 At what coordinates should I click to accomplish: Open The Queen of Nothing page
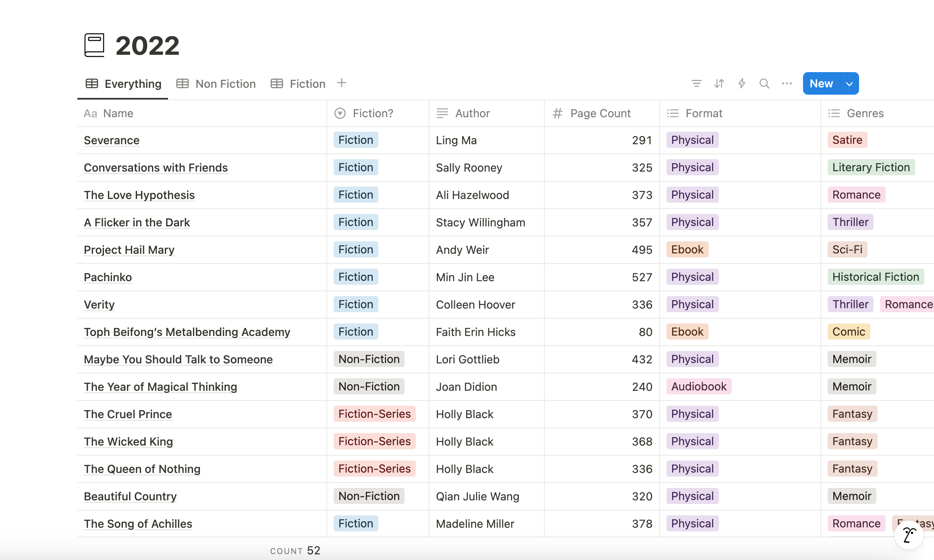pyautogui.click(x=142, y=469)
